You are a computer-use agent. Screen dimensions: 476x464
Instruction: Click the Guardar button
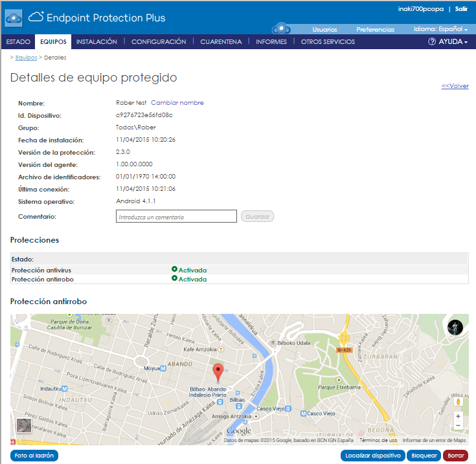(258, 217)
